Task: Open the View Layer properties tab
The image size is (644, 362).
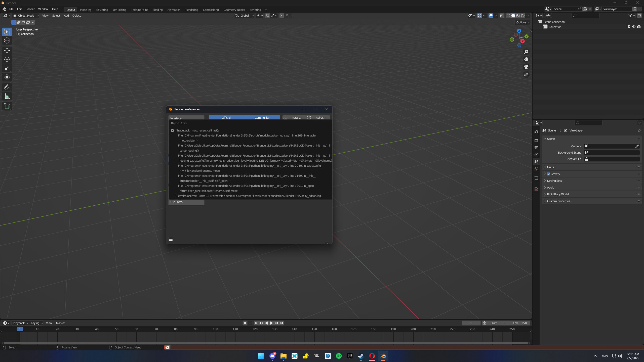Action: pyautogui.click(x=536, y=154)
